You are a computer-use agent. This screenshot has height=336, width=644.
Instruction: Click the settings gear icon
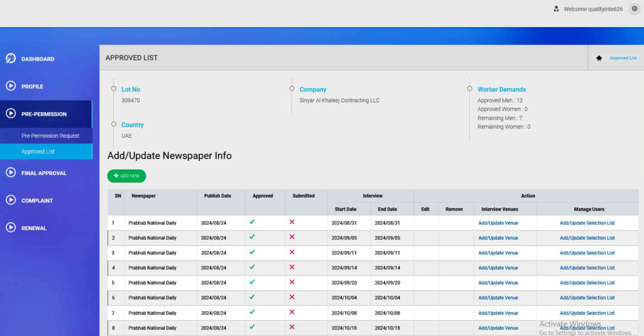(x=634, y=9)
